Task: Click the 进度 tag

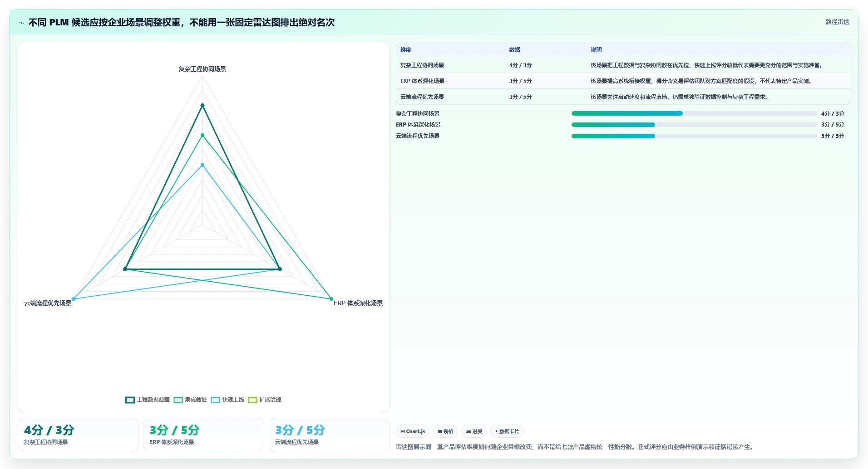Action: click(474, 431)
